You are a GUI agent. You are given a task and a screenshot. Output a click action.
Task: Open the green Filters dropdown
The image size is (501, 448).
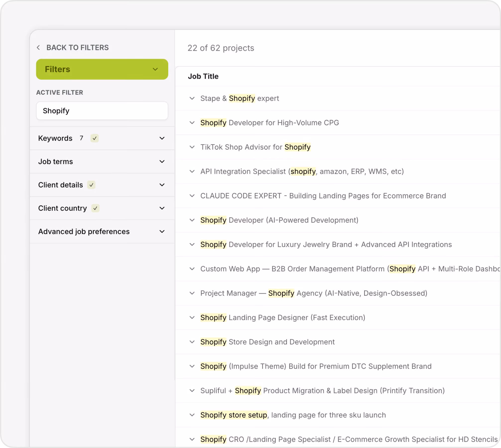(x=102, y=69)
